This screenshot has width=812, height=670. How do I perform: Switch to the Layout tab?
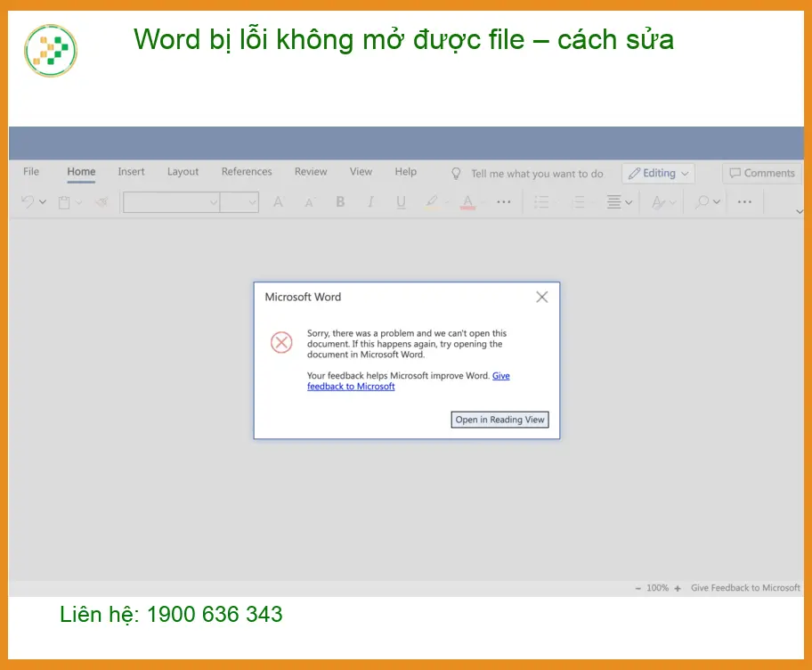pos(183,172)
